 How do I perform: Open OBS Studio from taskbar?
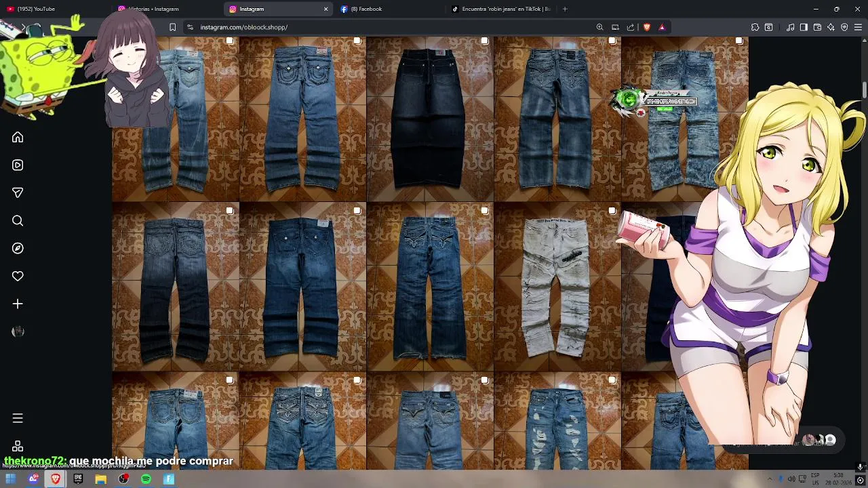pos(123,479)
